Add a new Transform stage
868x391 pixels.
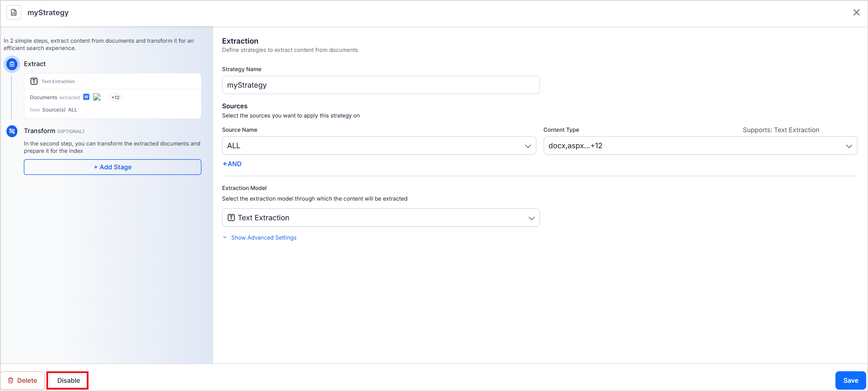tap(112, 167)
